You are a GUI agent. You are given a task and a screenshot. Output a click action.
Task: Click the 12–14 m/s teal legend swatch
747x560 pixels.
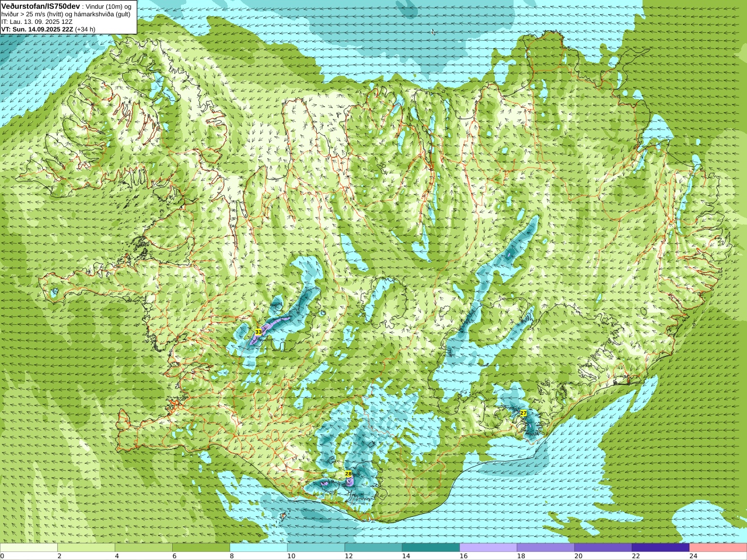(373, 548)
